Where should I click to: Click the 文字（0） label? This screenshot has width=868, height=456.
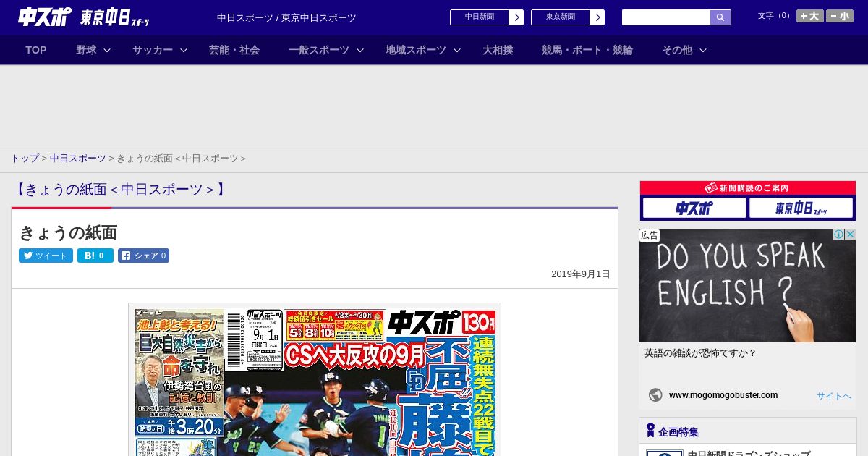(x=775, y=16)
